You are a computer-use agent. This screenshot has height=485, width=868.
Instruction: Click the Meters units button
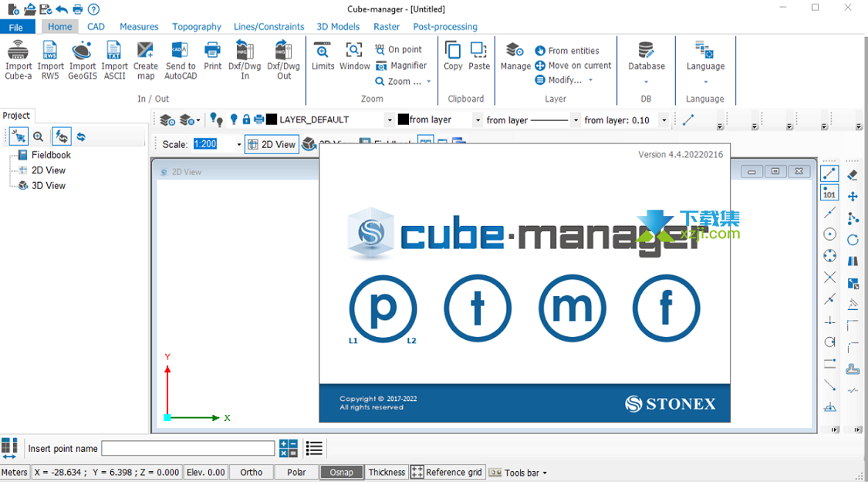(x=15, y=473)
